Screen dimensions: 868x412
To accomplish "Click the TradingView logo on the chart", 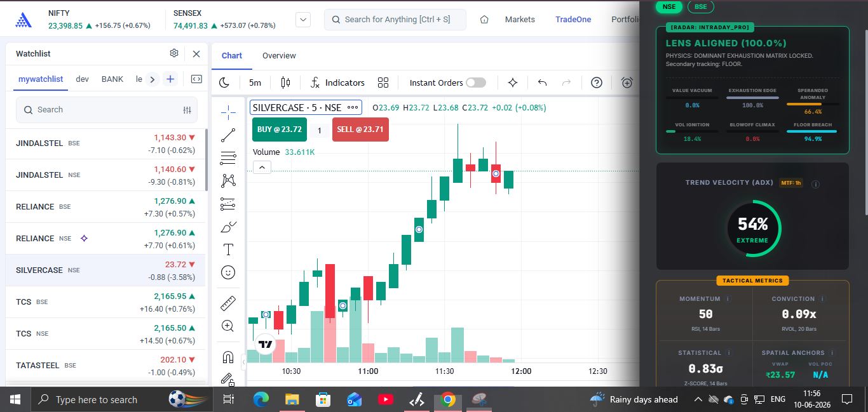I will [x=266, y=344].
